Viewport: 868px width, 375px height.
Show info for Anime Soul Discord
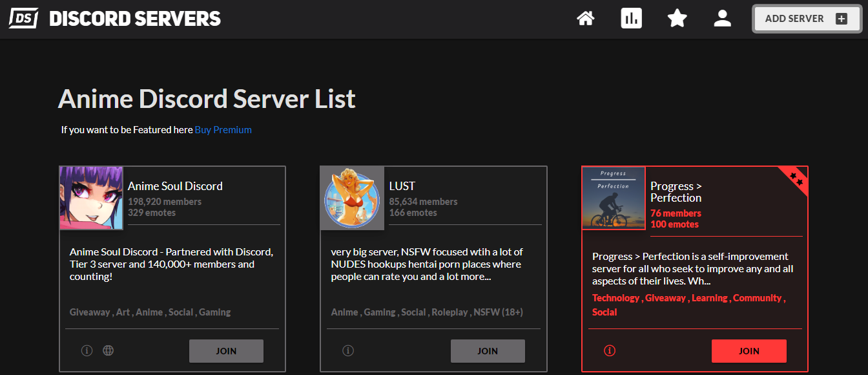click(x=87, y=350)
